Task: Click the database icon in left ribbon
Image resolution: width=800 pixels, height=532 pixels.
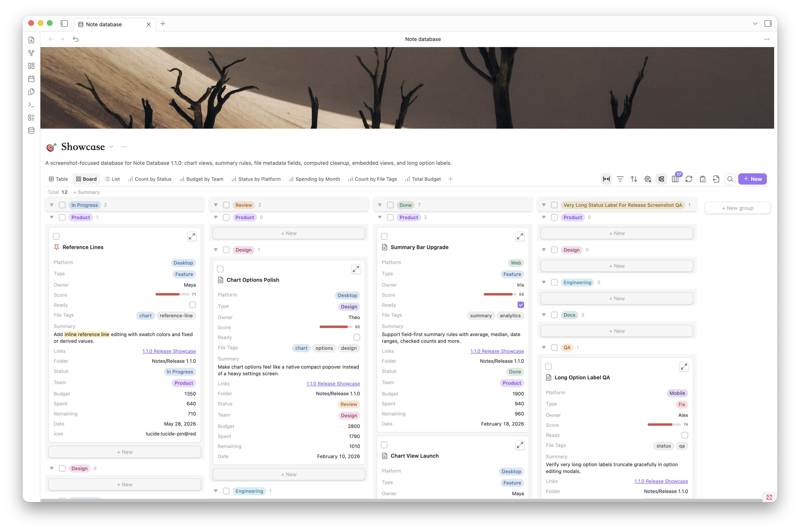Action: click(x=31, y=130)
